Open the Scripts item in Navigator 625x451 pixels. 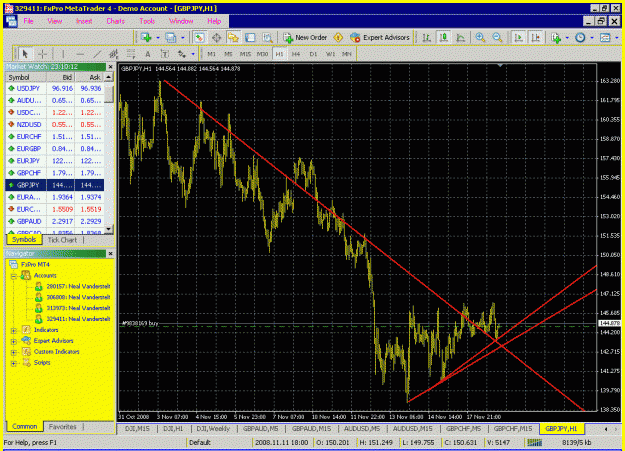(37, 362)
